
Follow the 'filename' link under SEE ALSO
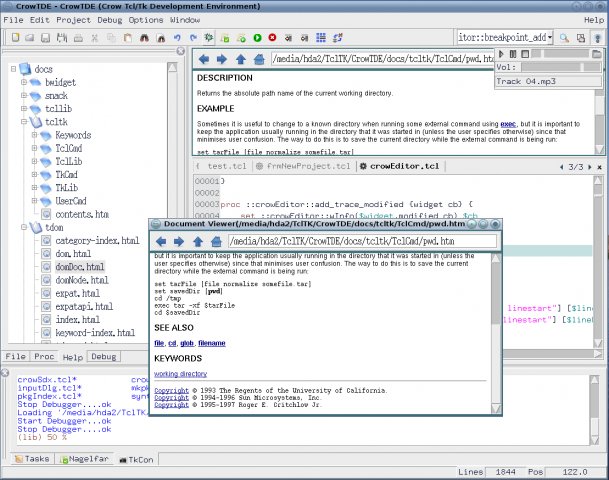212,343
